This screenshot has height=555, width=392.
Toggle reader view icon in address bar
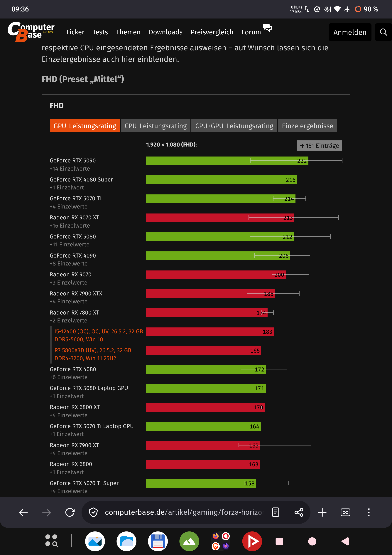(x=276, y=512)
